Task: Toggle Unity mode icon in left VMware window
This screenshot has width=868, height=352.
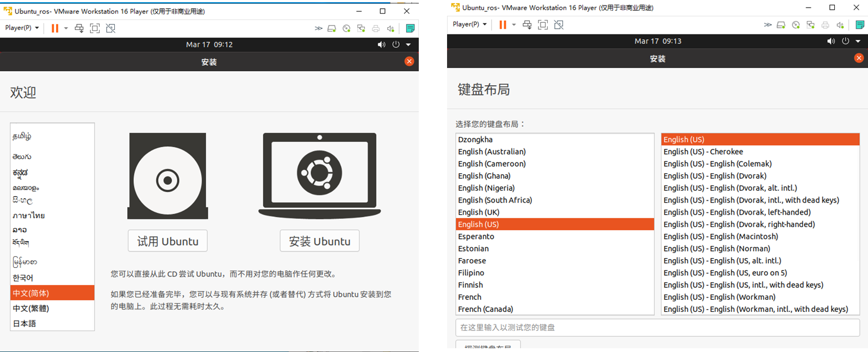Action: 110,28
